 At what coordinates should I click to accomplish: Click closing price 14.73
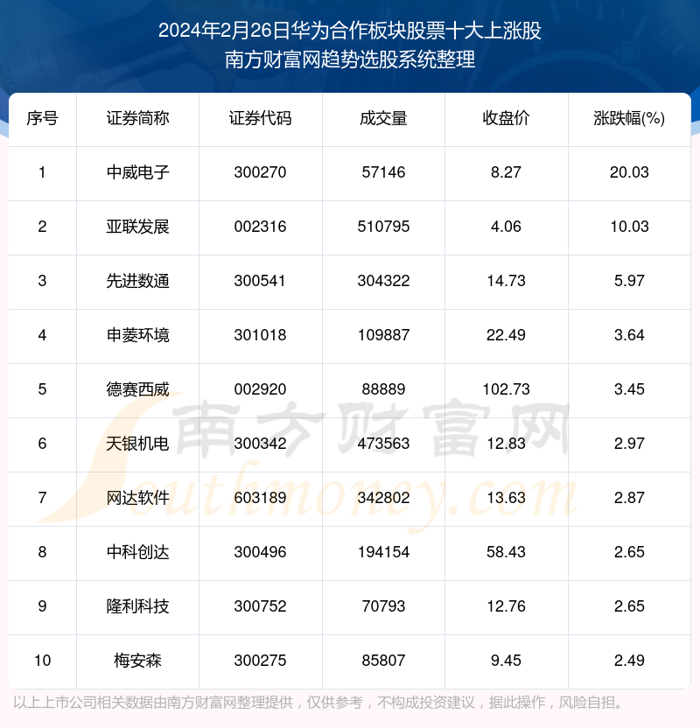[506, 281]
